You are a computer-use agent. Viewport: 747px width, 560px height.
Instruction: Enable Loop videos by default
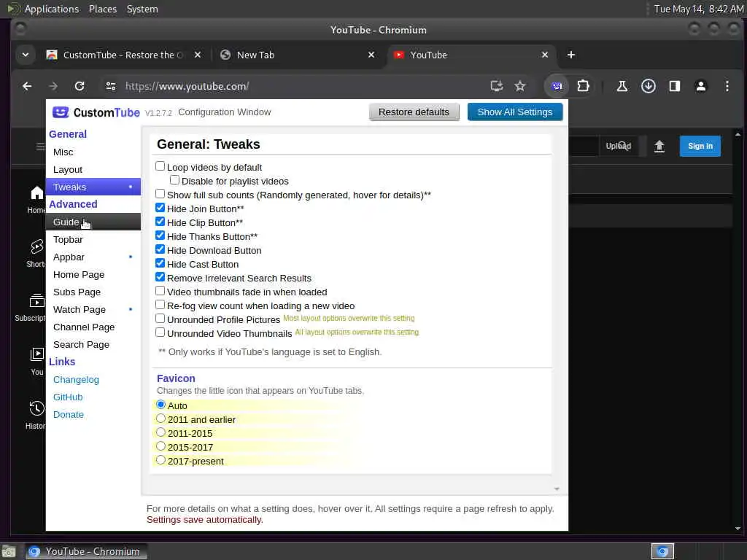point(160,166)
